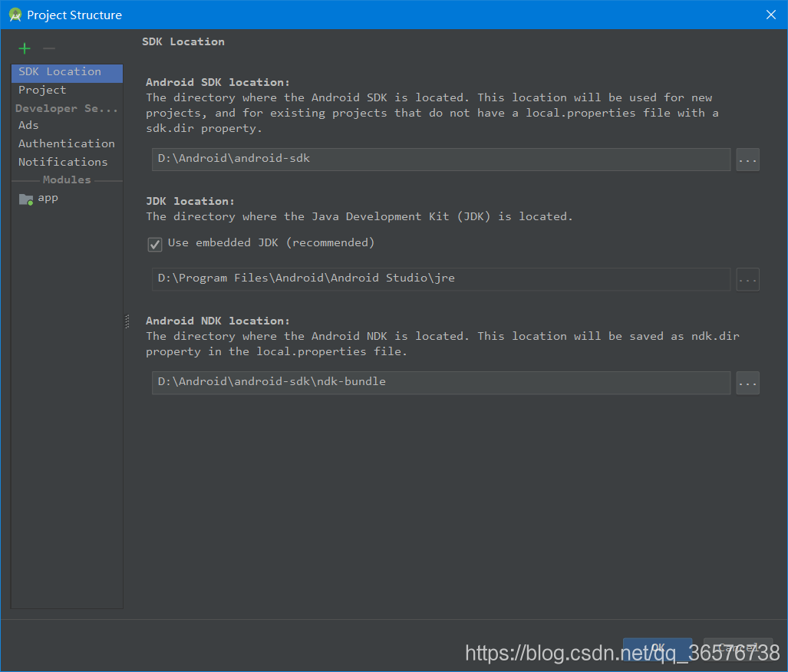Click the Android Studio logo in title bar
This screenshot has width=788, height=672.
15,15
